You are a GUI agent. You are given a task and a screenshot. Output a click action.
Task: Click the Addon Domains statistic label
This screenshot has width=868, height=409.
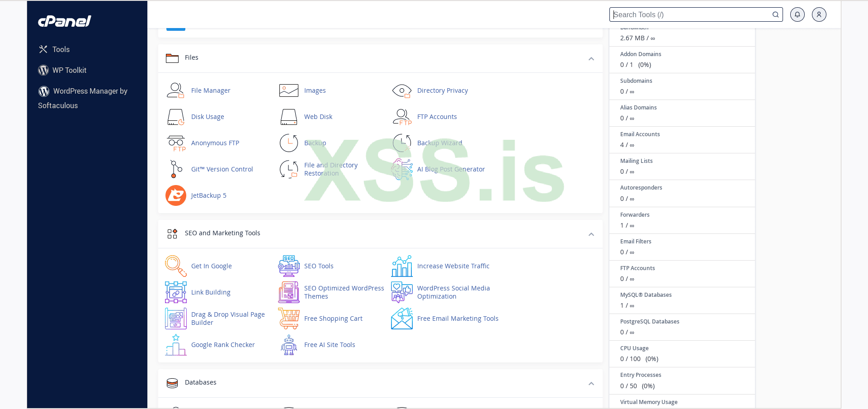641,54
